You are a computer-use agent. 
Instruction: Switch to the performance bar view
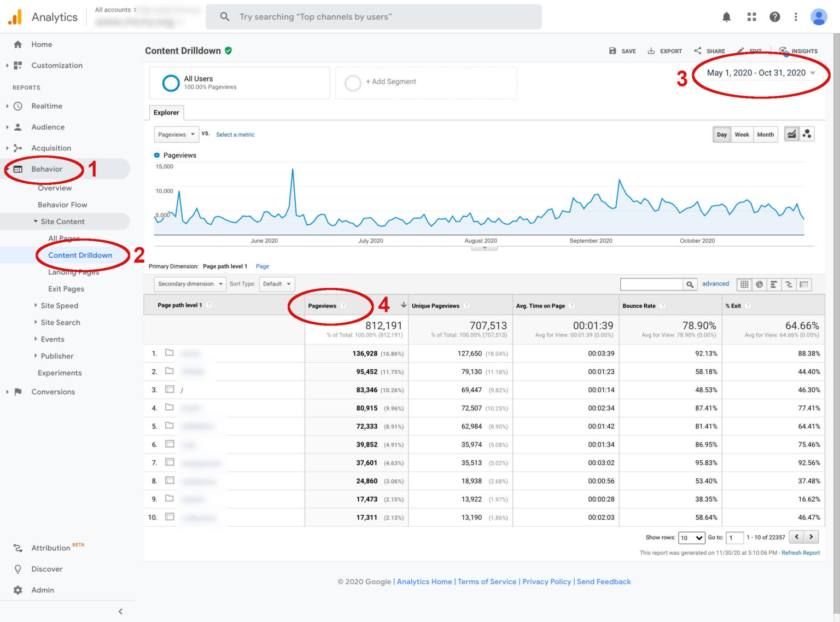pos(774,284)
